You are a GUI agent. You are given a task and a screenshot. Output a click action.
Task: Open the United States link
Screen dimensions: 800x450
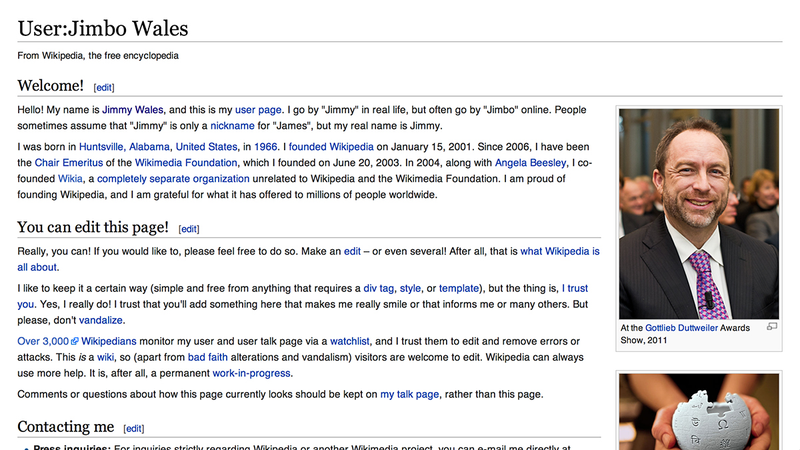(206, 147)
